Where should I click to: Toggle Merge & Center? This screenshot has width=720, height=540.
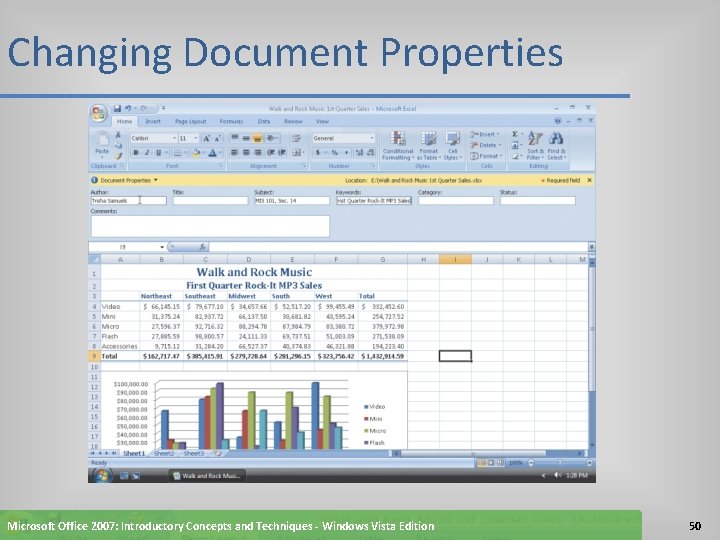tap(297, 152)
